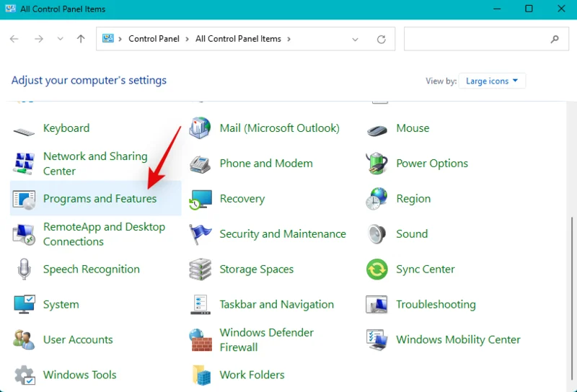Open the RemoteApp and Desktop Connections icon
Image resolution: width=577 pixels, height=392 pixels.
pos(24,234)
